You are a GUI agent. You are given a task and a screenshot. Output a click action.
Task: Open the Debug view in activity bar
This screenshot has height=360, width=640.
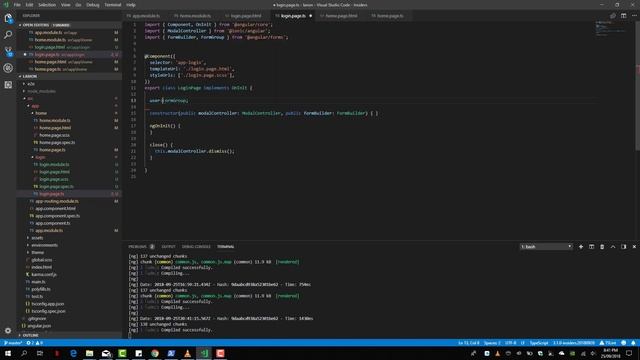pyautogui.click(x=8, y=68)
